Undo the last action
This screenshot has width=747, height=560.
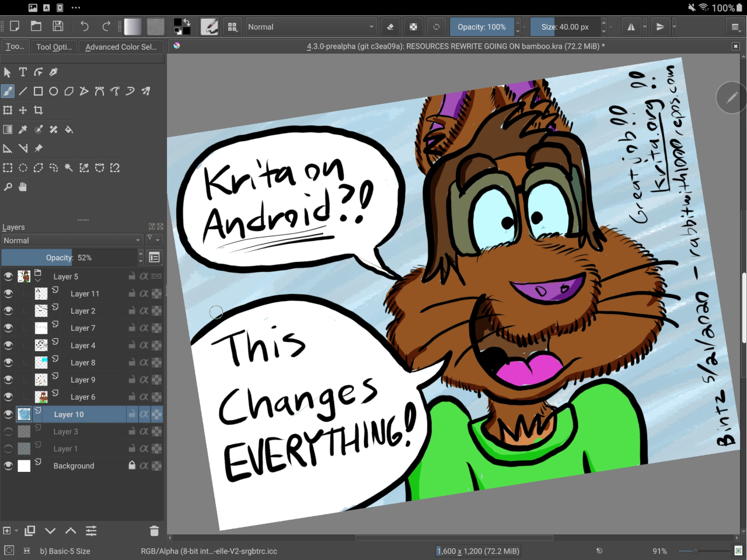85,26
